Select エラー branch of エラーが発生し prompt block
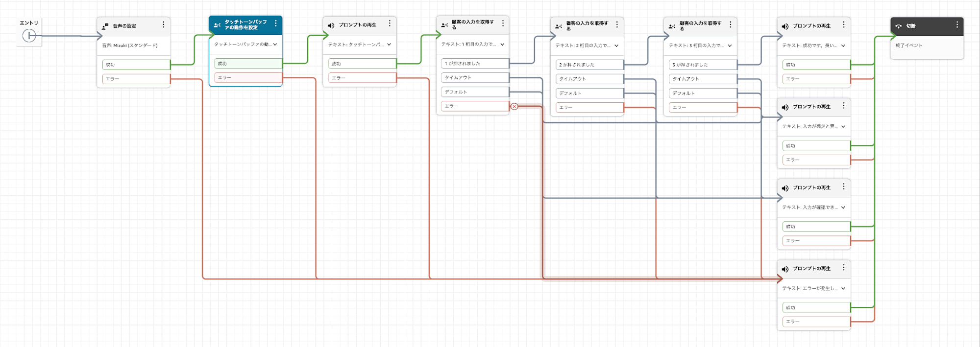This screenshot has height=347, width=980. point(817,322)
